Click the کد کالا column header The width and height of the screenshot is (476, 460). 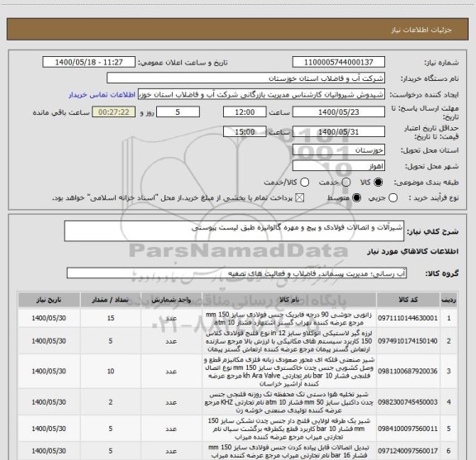point(408,300)
